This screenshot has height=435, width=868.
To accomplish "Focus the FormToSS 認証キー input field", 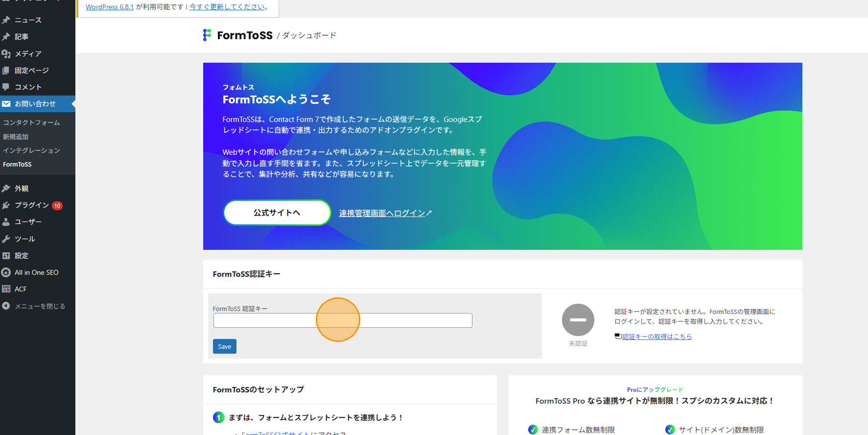I will click(343, 320).
